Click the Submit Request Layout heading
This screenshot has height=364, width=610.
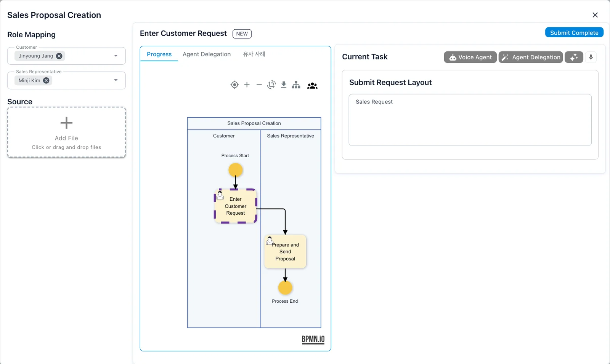coord(390,83)
